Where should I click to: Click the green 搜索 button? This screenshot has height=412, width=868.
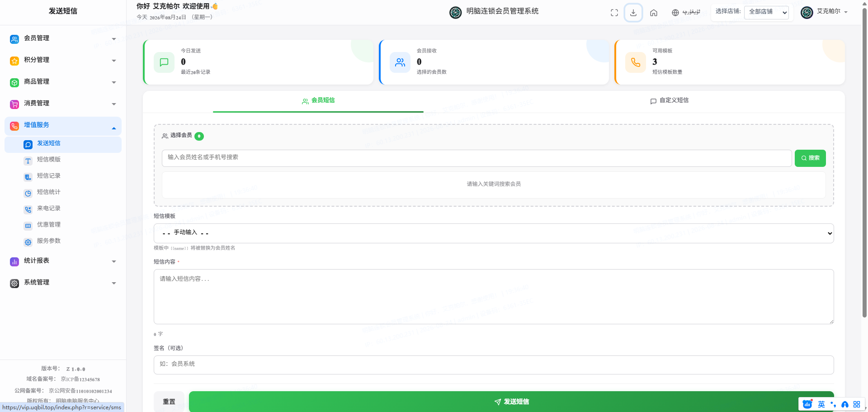(810, 158)
